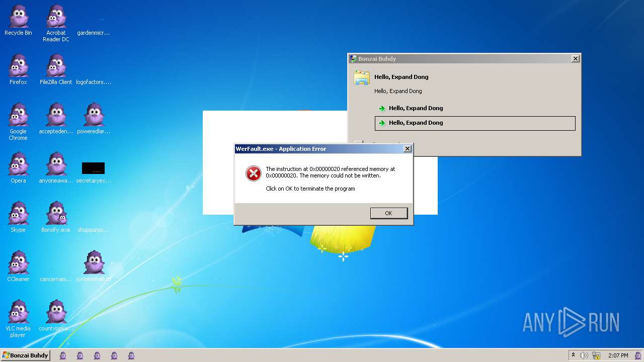Select the Skype desktop shortcut
This screenshot has width=644, height=362.
click(18, 217)
